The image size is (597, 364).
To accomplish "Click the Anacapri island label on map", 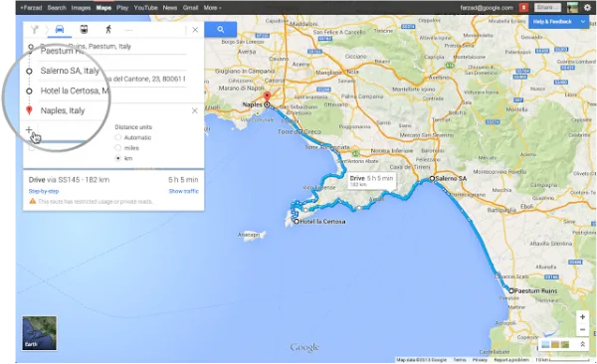I will (x=248, y=235).
